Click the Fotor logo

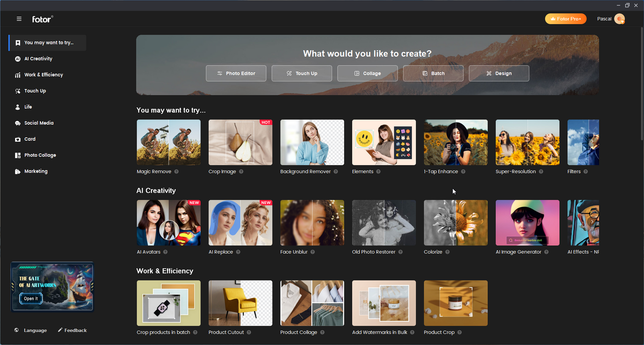(42, 19)
